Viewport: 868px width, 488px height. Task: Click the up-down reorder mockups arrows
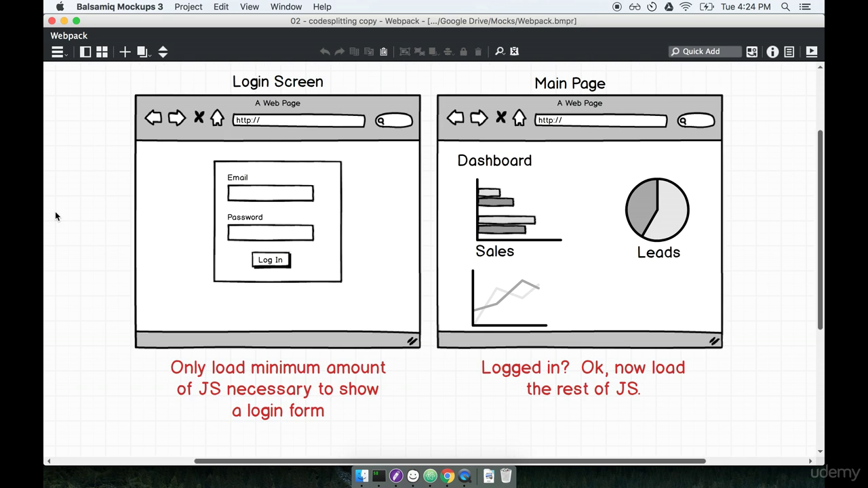[x=163, y=52]
